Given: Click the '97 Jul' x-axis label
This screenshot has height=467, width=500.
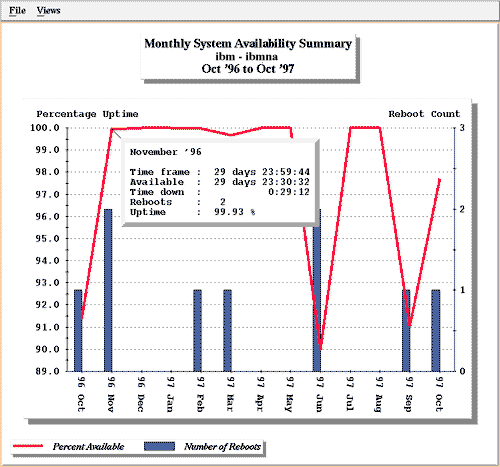Looking at the screenshot, I should tap(350, 394).
